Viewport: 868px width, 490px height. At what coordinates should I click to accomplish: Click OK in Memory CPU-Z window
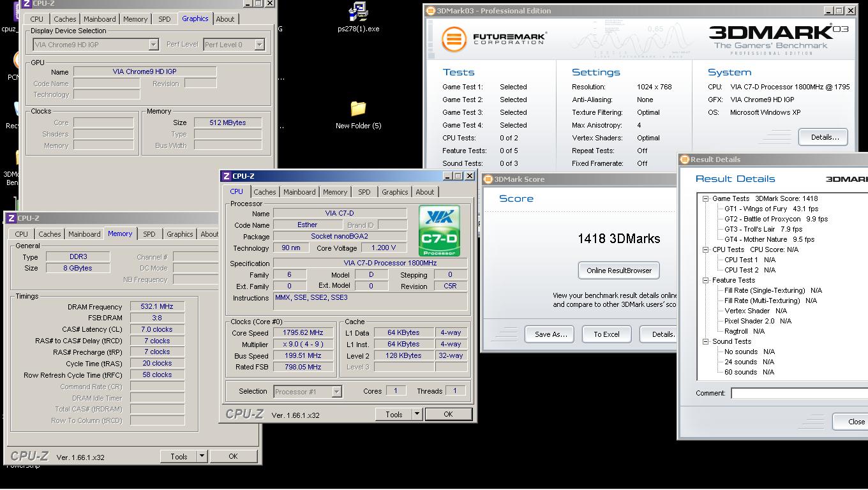(233, 456)
